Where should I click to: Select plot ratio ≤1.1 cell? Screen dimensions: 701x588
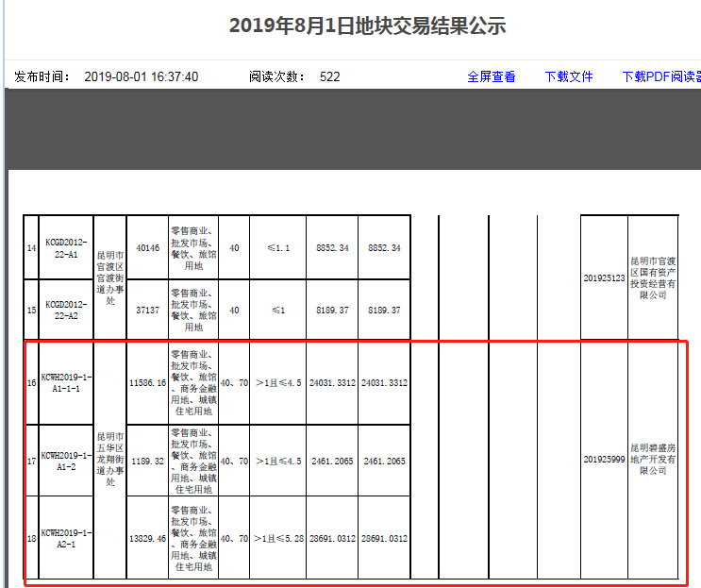278,247
